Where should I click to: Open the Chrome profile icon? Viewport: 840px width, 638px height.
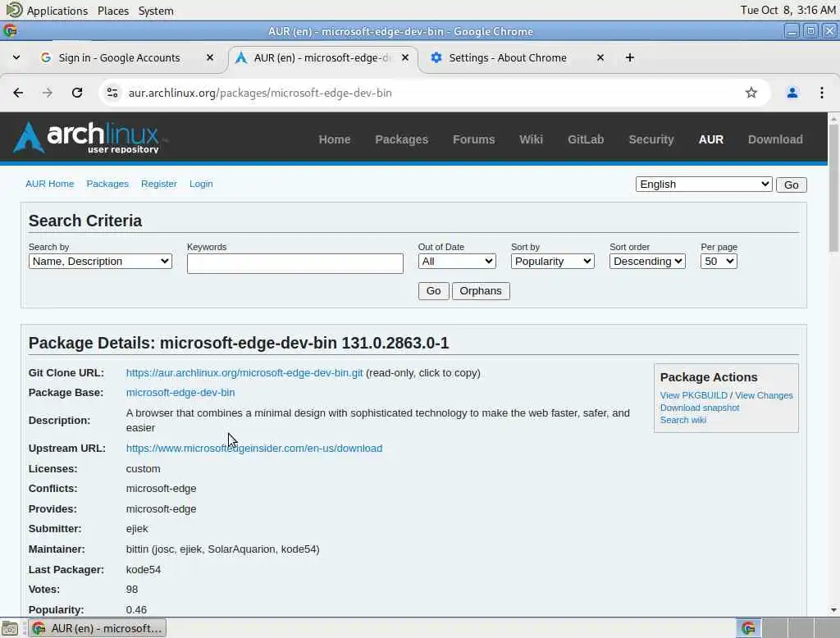point(792,93)
